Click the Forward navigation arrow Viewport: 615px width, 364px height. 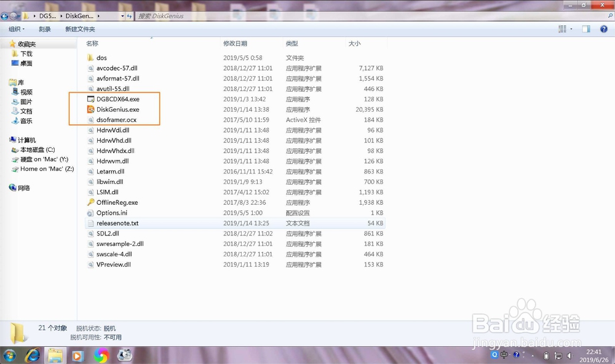[x=14, y=16]
